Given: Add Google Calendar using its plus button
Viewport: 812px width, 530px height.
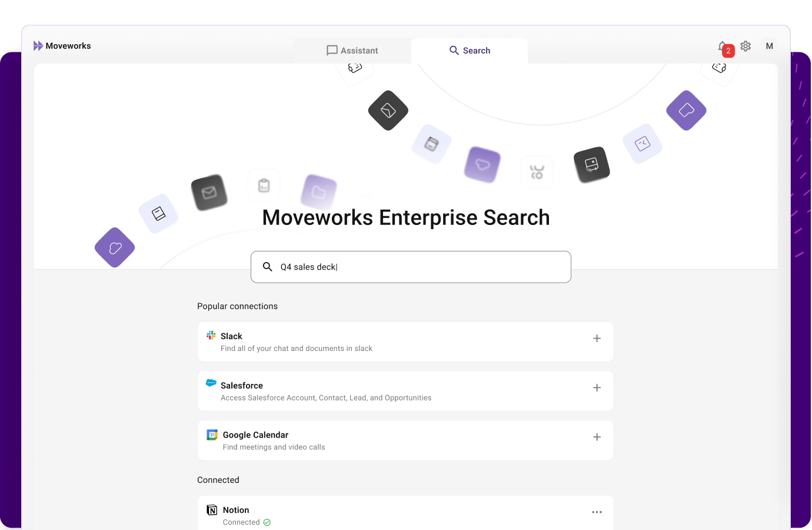Looking at the screenshot, I should [x=597, y=437].
